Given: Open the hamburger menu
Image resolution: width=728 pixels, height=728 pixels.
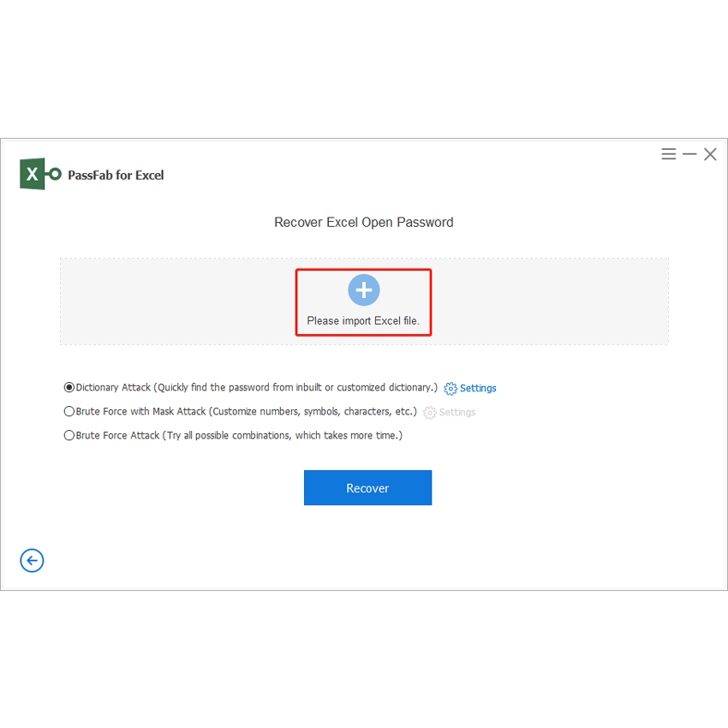Looking at the screenshot, I should (x=669, y=154).
